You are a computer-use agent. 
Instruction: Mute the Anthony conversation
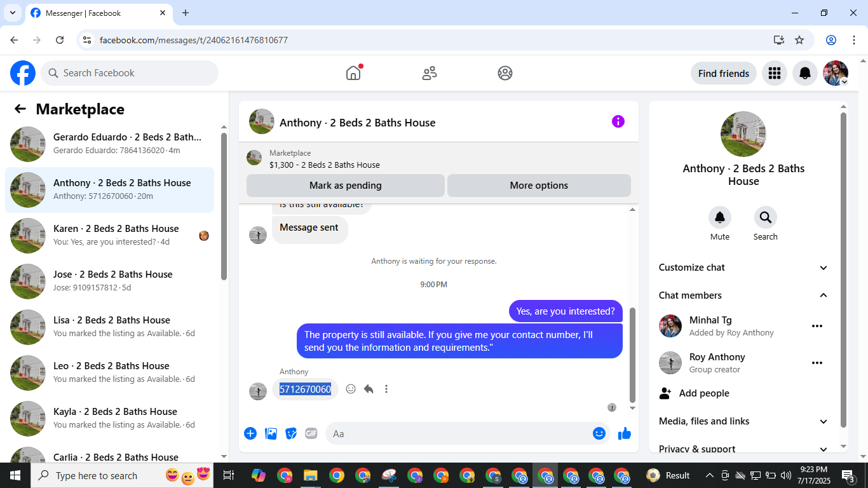[x=720, y=217]
